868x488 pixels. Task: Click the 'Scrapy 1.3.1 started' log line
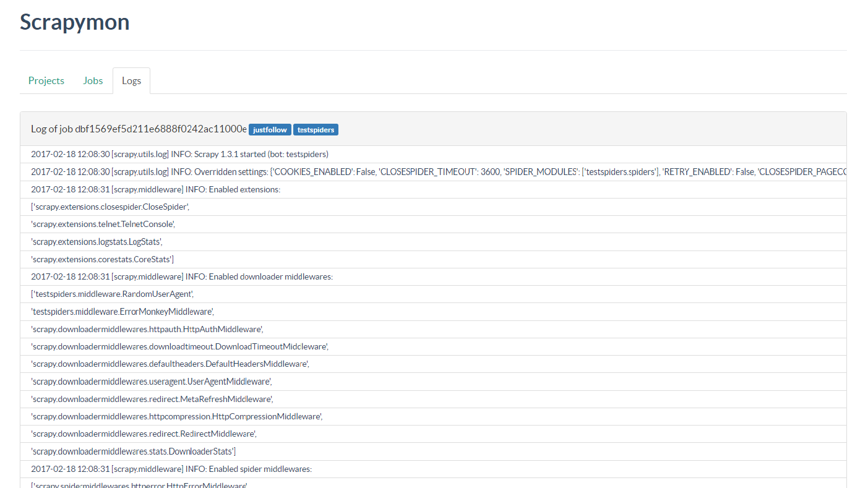433,155
